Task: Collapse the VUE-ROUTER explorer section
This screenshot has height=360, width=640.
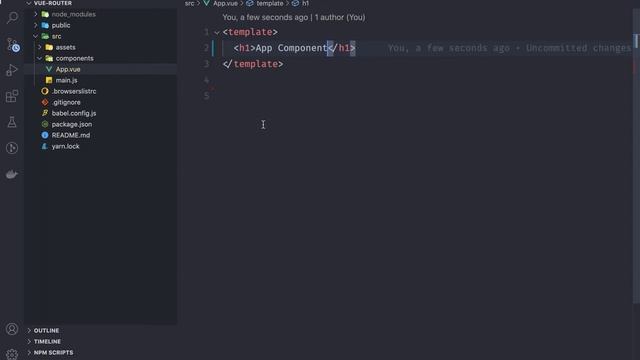Action: pos(29,3)
